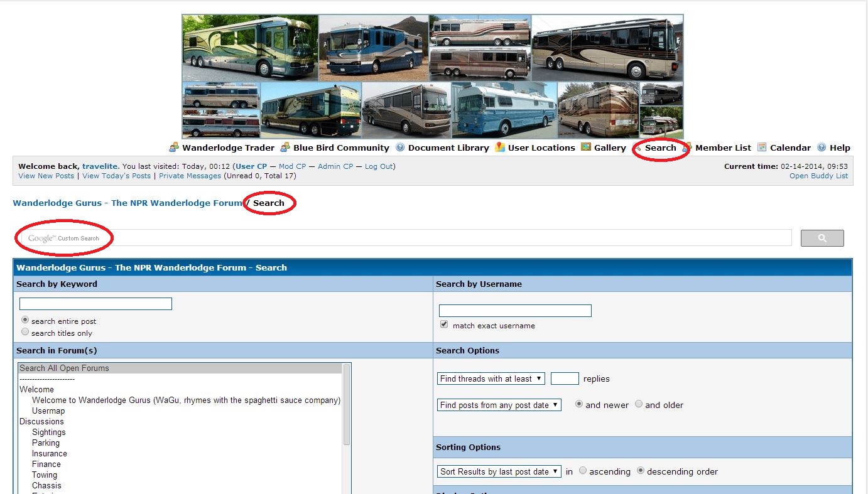868x494 pixels.
Task: Expand Find posts from any date dropdown
Action: [499, 405]
